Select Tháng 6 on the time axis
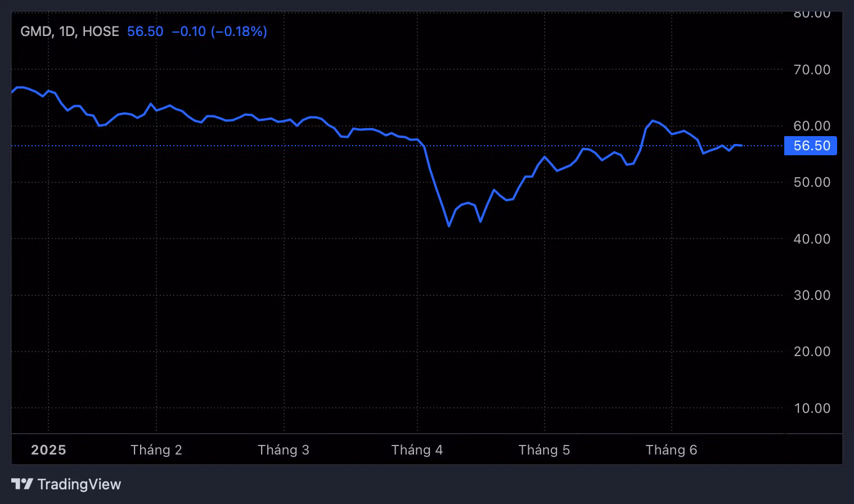 click(x=671, y=450)
